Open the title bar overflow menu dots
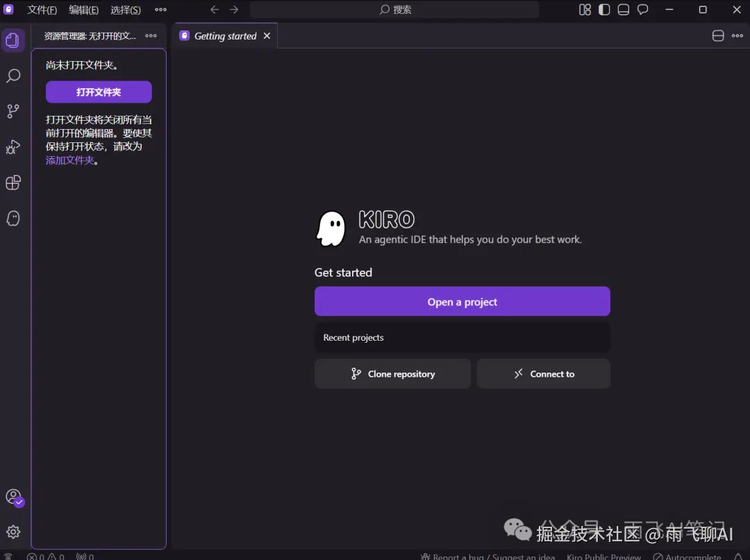 [x=160, y=10]
